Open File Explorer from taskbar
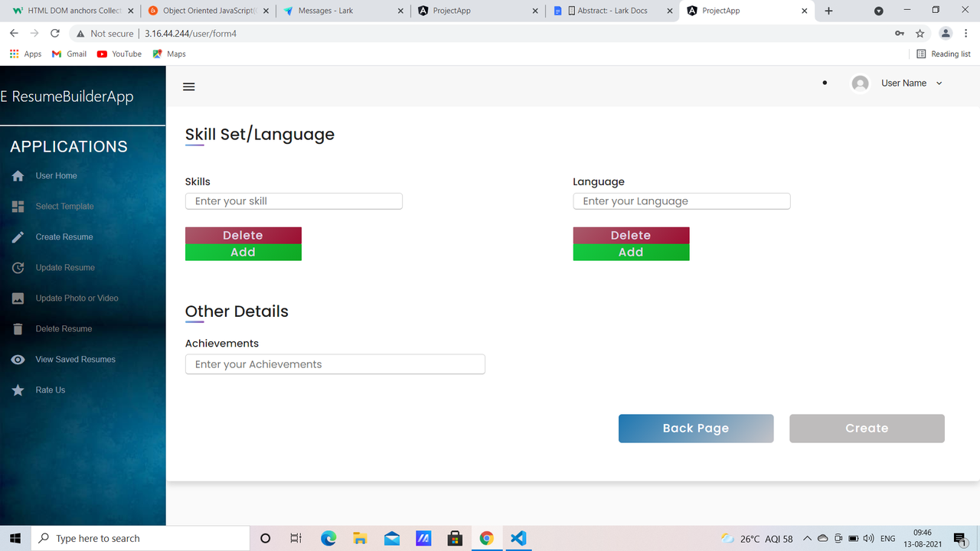This screenshot has height=551, width=980. coord(360,538)
